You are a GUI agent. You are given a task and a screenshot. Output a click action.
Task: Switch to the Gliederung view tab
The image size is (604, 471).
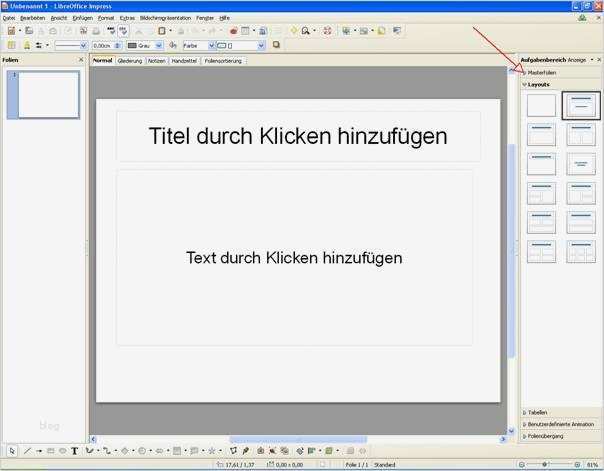[x=130, y=61]
